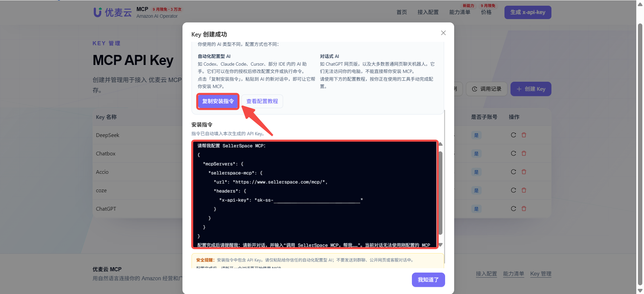Click the 优麦云 logo
The height and width of the screenshot is (294, 644).
[112, 12]
